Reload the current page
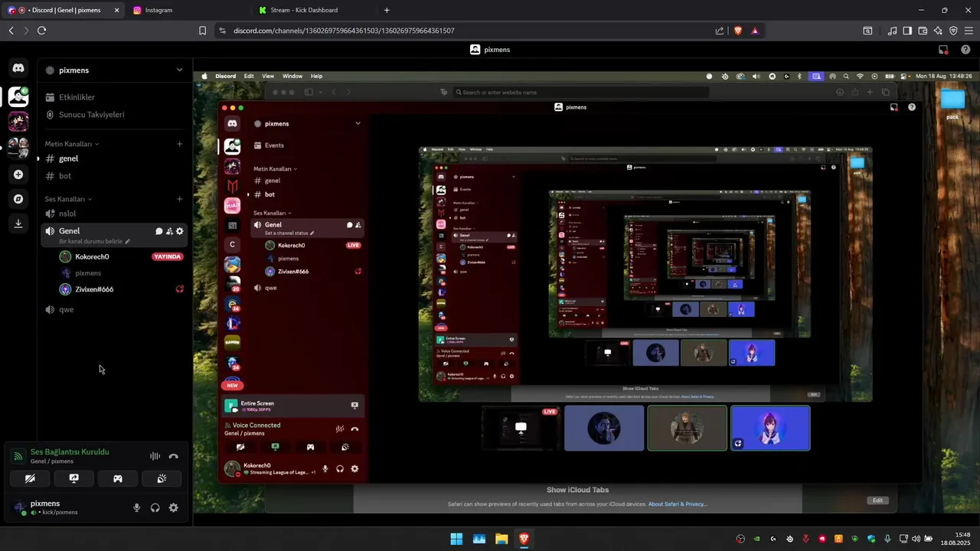This screenshot has width=980, height=551. click(x=41, y=31)
